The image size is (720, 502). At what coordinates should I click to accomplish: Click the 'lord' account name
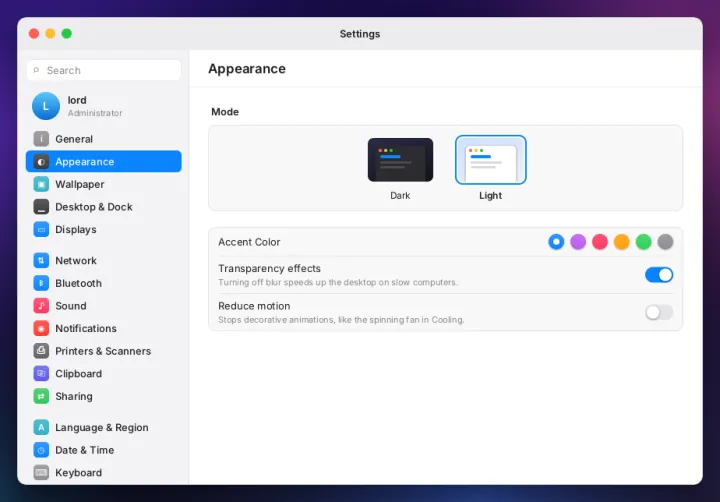point(77,100)
